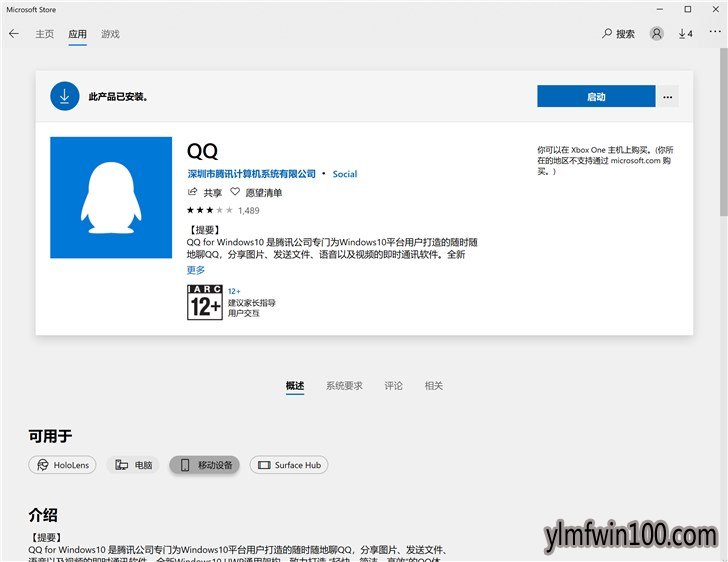Go back with the arrow icon
Image resolution: width=728 pixels, height=562 pixels.
(14, 33)
